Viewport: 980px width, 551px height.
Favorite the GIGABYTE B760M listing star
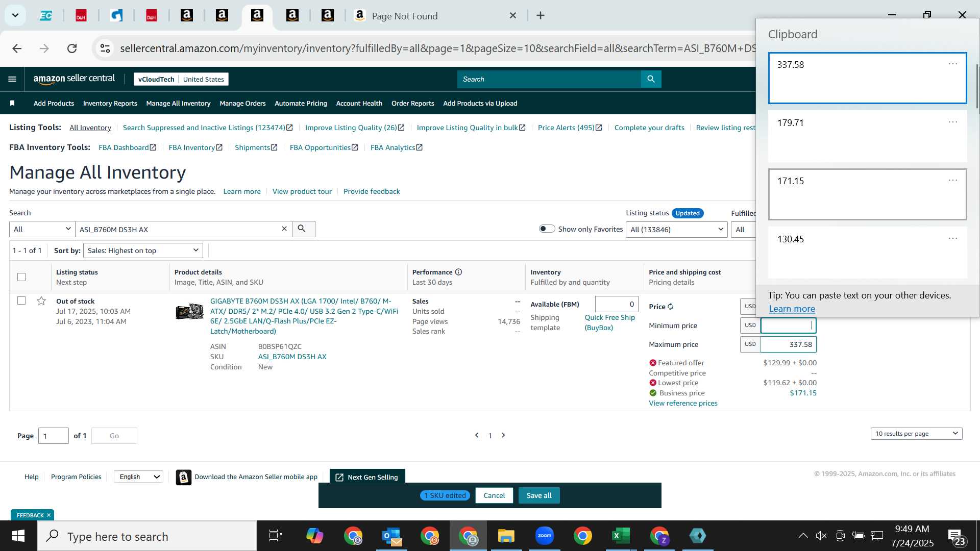click(x=41, y=300)
